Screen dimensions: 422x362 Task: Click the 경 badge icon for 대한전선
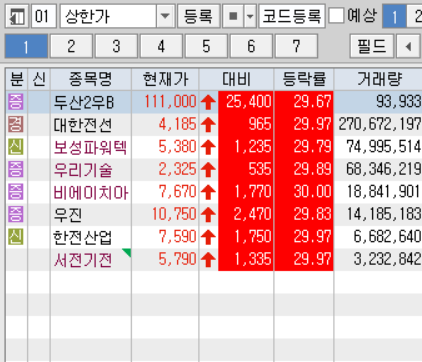[x=16, y=124]
